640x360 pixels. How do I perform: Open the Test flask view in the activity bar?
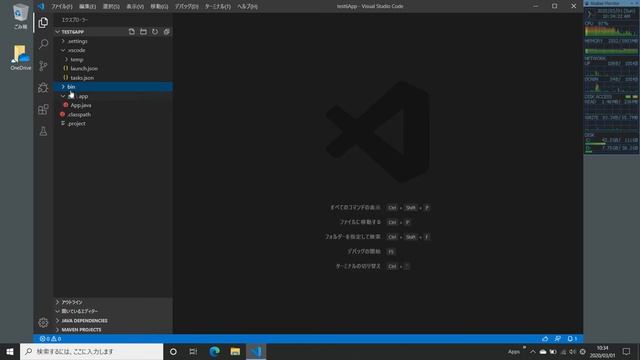point(43,131)
